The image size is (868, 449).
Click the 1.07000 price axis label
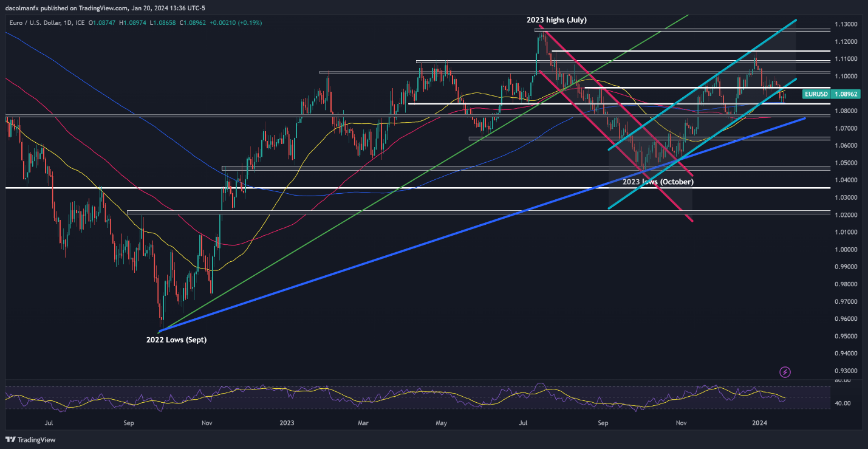(x=845, y=128)
